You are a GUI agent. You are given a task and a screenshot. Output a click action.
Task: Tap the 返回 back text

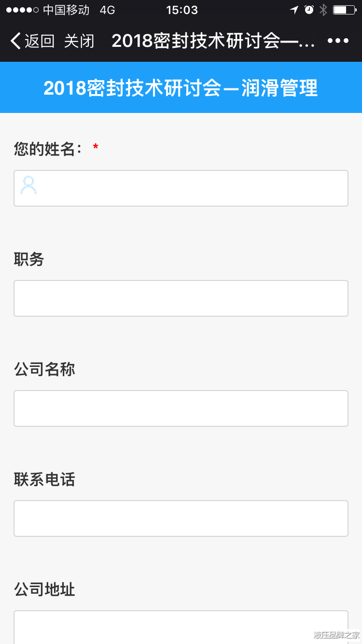pyautogui.click(x=40, y=41)
